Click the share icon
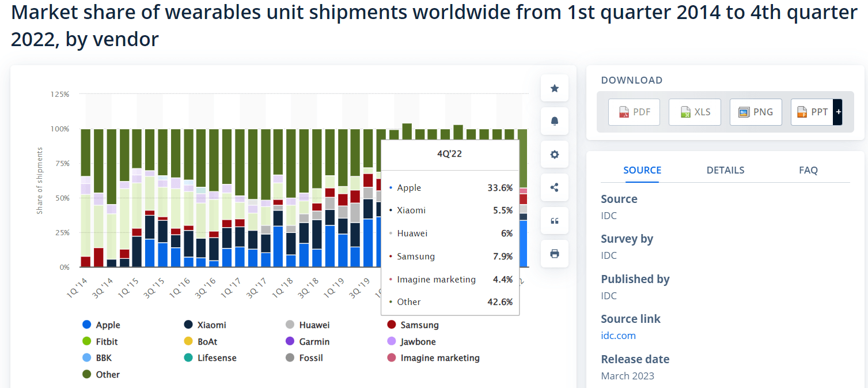 pos(555,187)
